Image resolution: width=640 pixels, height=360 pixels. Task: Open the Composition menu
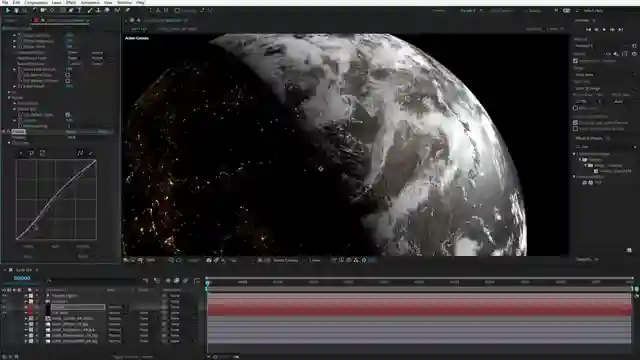click(36, 2)
